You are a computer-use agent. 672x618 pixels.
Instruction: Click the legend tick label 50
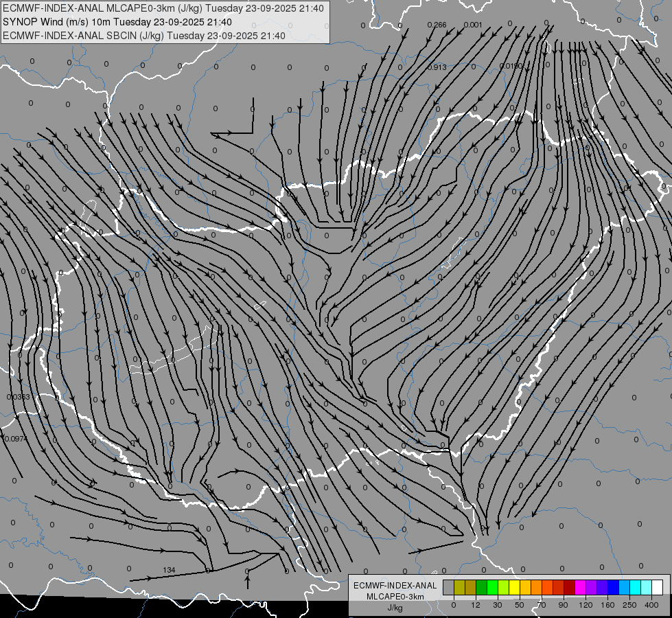[520, 605]
